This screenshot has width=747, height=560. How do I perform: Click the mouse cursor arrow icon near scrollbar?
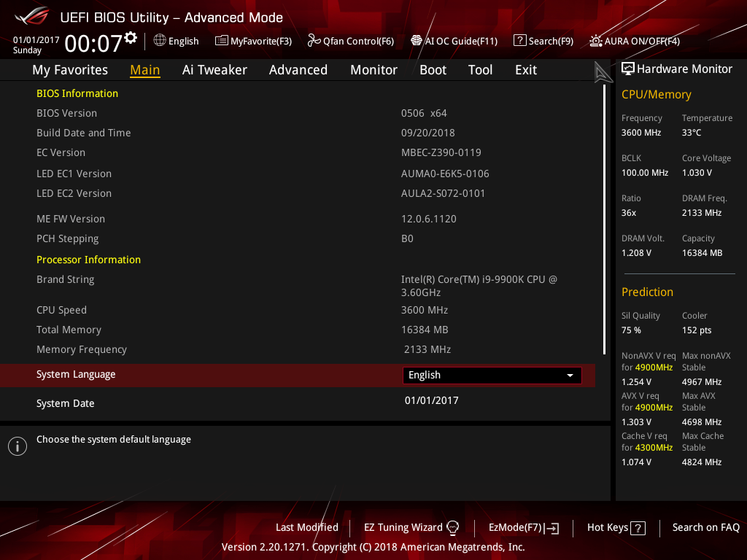603,72
